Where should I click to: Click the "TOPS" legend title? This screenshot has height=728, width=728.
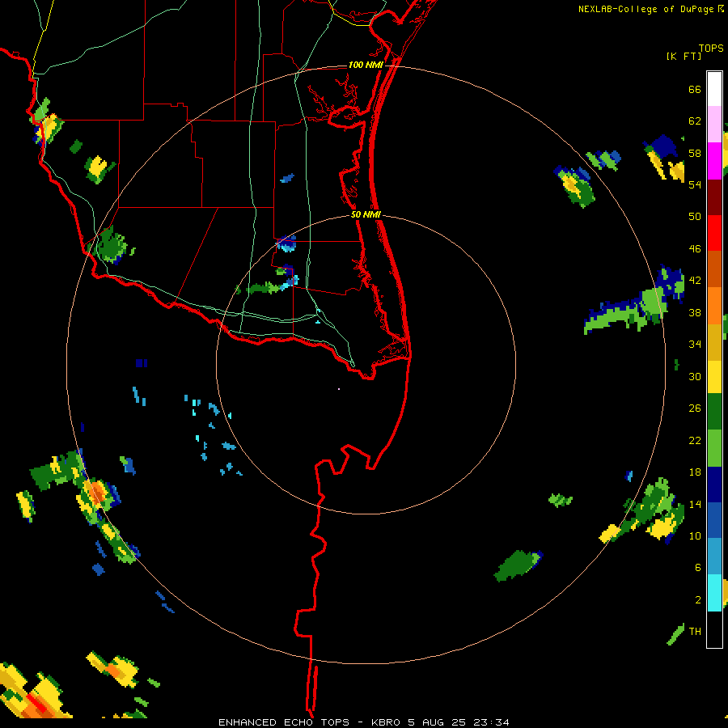(711, 49)
